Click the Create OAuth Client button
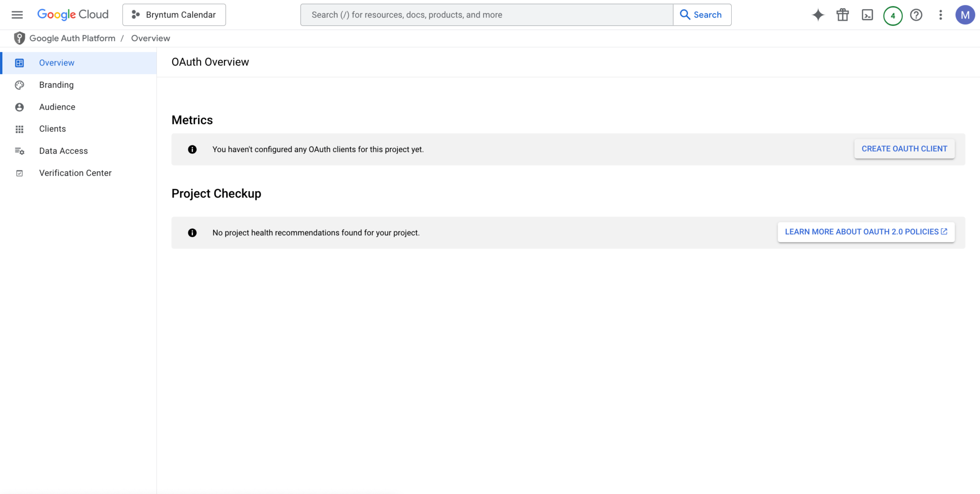The height and width of the screenshot is (494, 980). 904,149
